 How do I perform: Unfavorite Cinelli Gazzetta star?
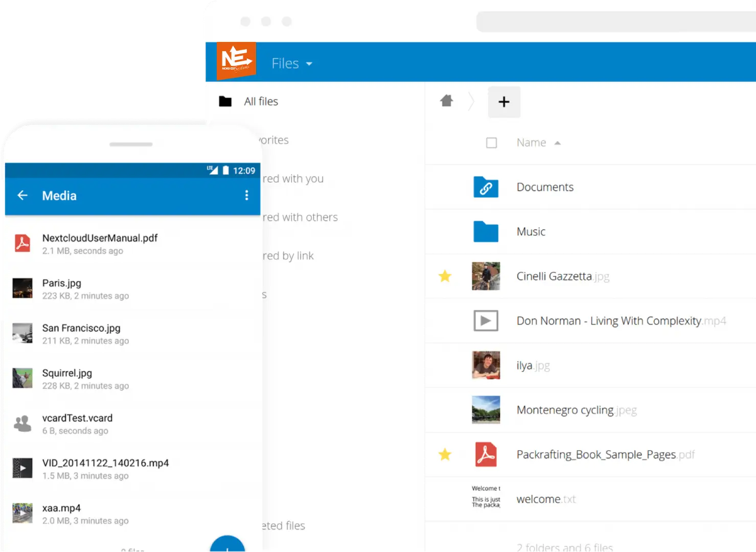click(x=445, y=277)
